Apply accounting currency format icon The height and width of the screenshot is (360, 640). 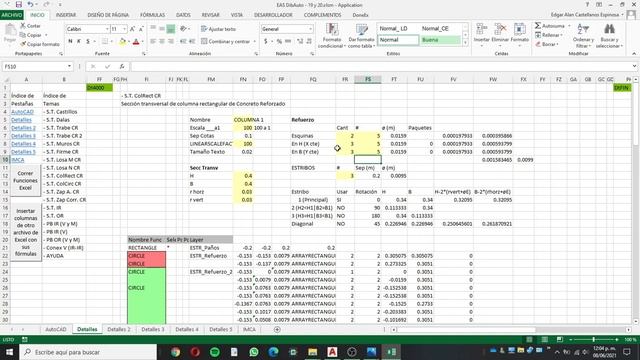[x=266, y=41]
